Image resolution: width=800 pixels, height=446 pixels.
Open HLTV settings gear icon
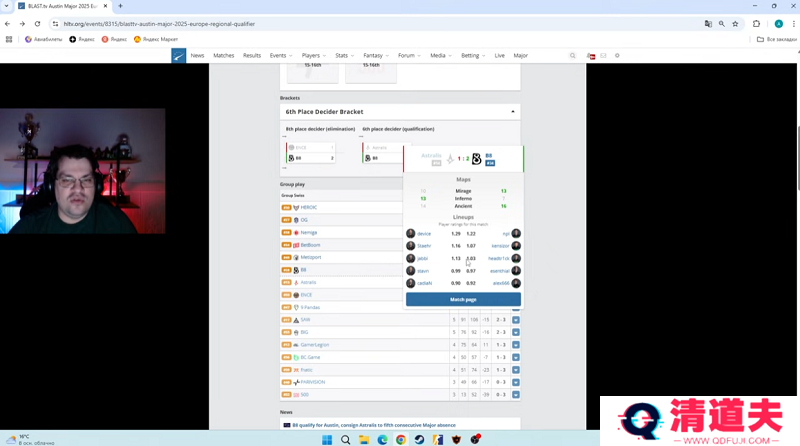tap(617, 56)
